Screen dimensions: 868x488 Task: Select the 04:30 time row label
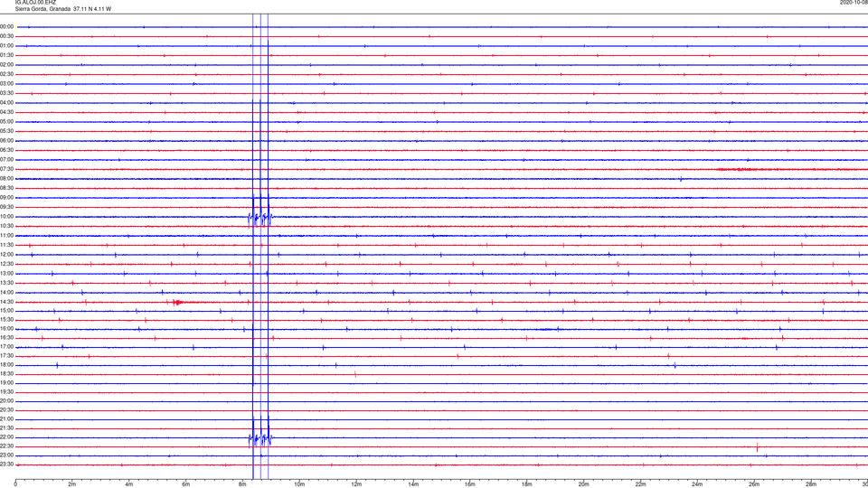click(6, 112)
